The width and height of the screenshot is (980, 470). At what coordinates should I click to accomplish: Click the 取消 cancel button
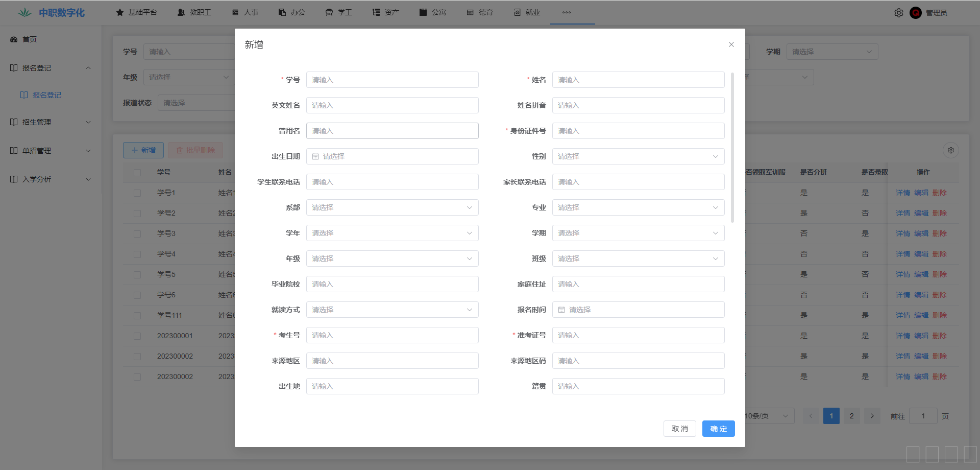[679, 429]
